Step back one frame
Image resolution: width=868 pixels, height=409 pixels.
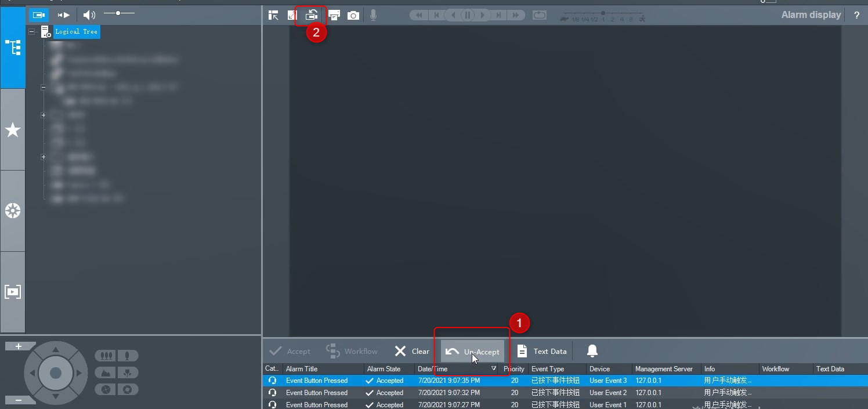[436, 15]
